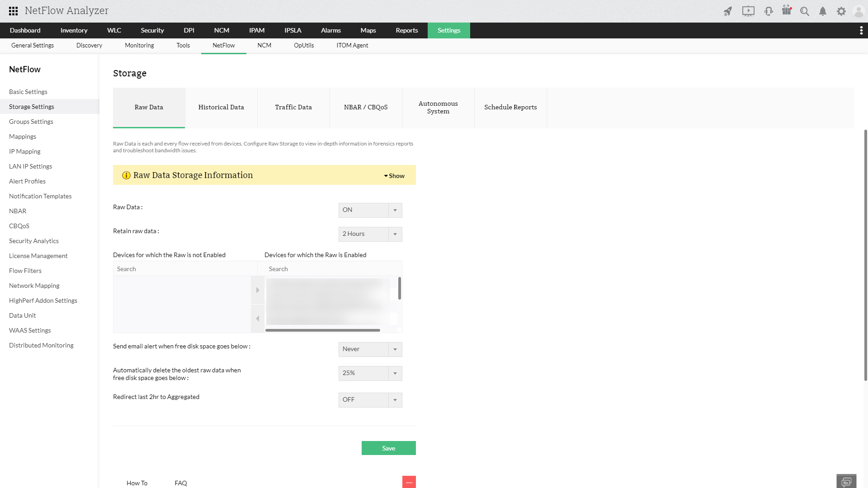Open free disk space email alert dropdown
The height and width of the screenshot is (488, 868).
[x=370, y=349]
